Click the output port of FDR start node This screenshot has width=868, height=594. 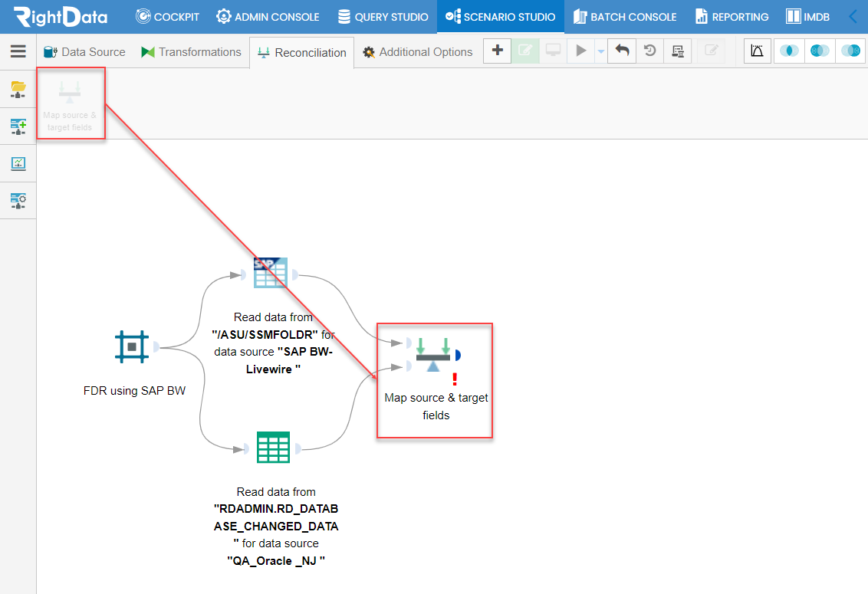pos(156,346)
